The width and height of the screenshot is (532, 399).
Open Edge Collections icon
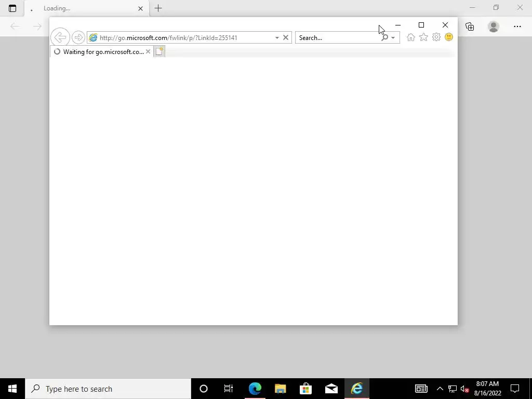pyautogui.click(x=470, y=26)
